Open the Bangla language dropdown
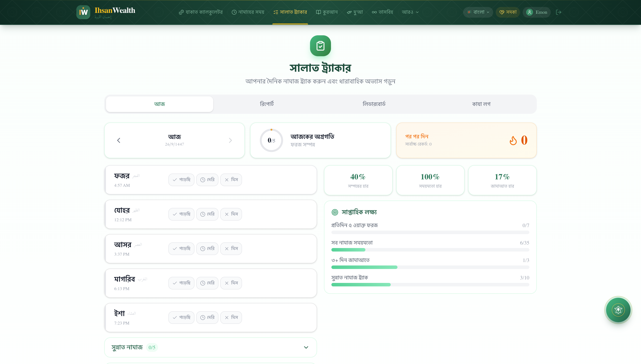This screenshot has width=641, height=364. pyautogui.click(x=478, y=12)
